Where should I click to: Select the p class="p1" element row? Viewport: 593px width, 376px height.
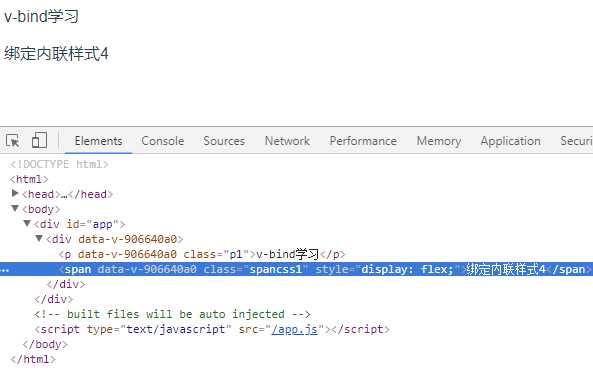pyautogui.click(x=202, y=254)
